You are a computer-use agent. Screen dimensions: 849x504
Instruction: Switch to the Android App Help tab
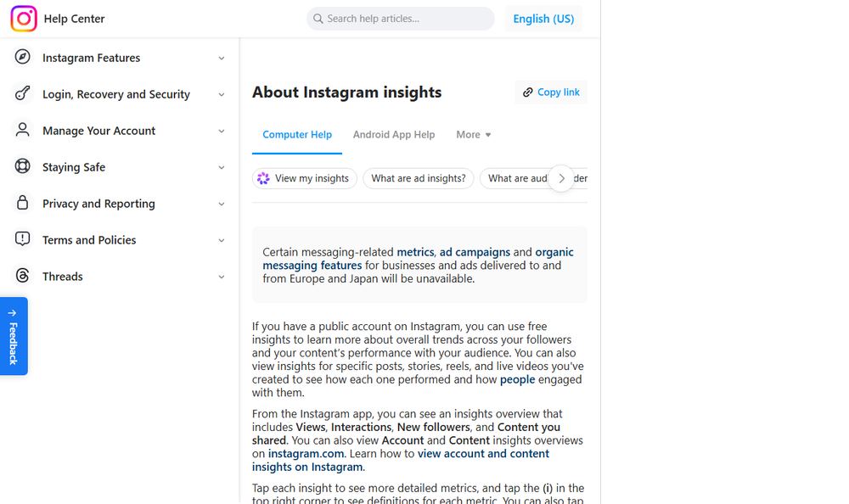(394, 135)
